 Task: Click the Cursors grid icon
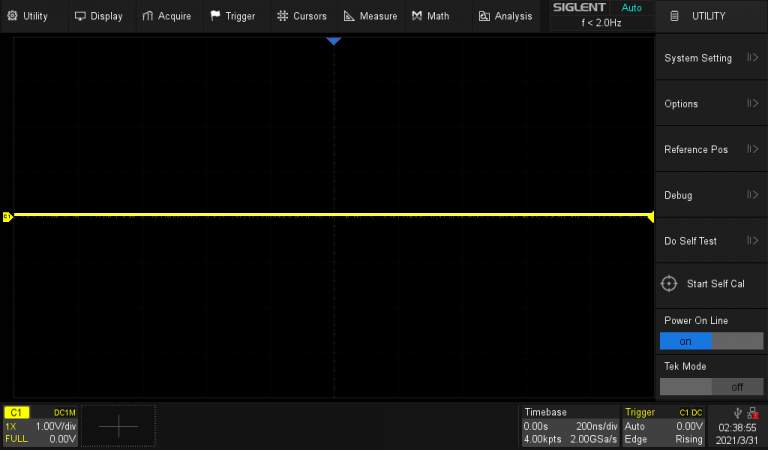point(282,16)
